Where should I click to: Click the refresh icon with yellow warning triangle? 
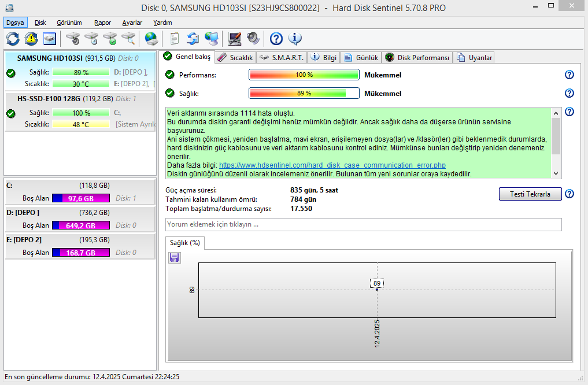point(31,39)
